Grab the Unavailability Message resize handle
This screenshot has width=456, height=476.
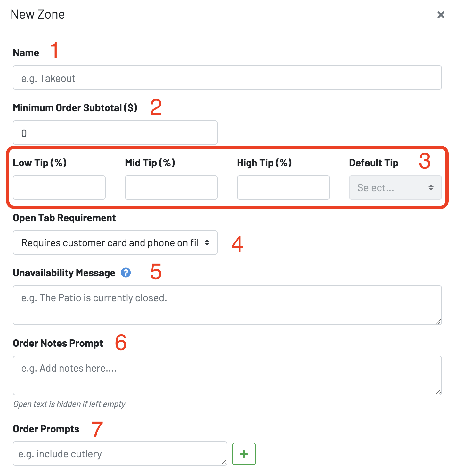point(438,321)
